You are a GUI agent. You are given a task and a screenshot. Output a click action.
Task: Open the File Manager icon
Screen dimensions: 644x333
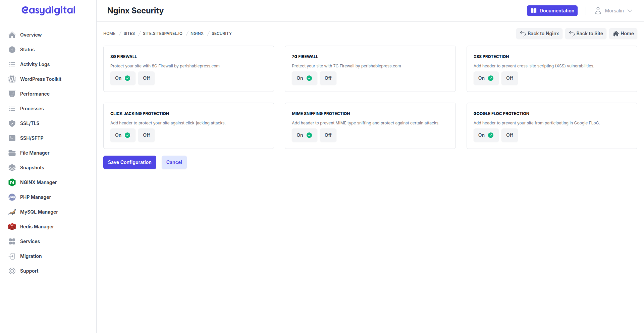[12, 153]
